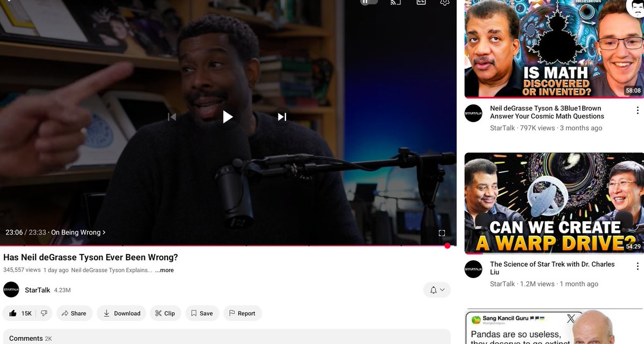Click the 23:06 / 23:33 time display
The height and width of the screenshot is (344, 644).
(x=26, y=232)
